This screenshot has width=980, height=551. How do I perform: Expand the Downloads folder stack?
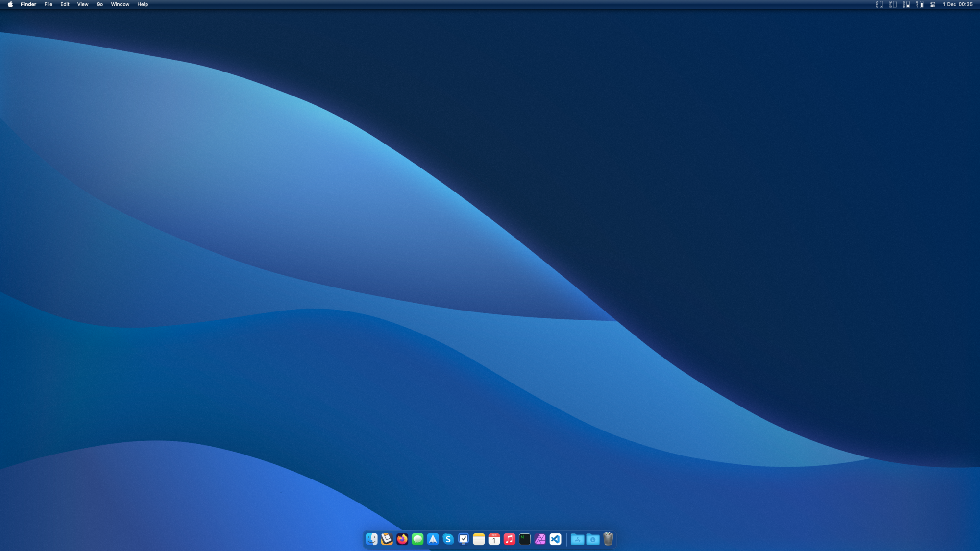[593, 539]
